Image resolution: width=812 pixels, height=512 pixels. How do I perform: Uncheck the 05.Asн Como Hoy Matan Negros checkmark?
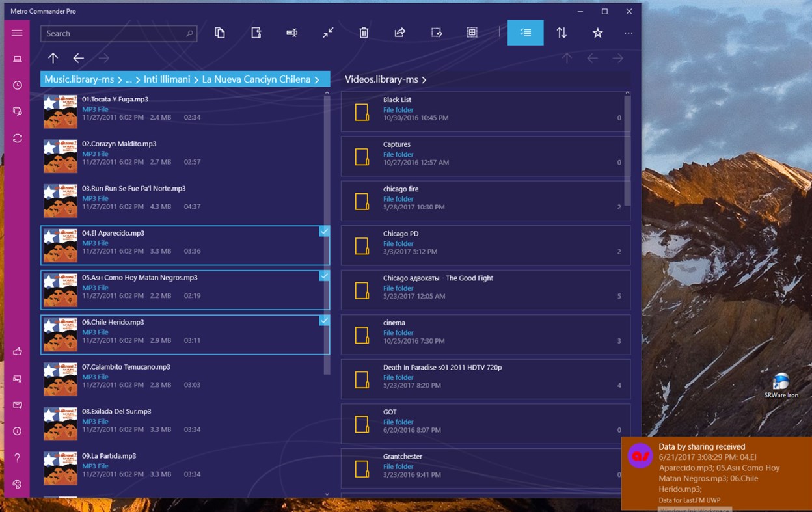coord(324,276)
